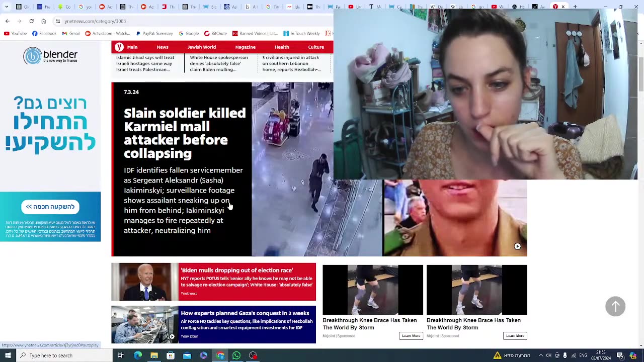Select the Health menu item
Screen dimensions: 644x362
(282, 47)
